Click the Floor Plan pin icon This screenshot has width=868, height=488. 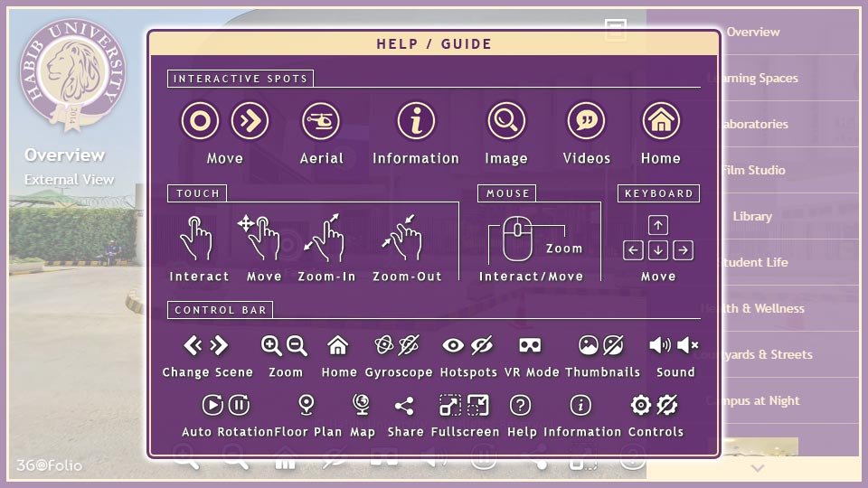point(307,405)
